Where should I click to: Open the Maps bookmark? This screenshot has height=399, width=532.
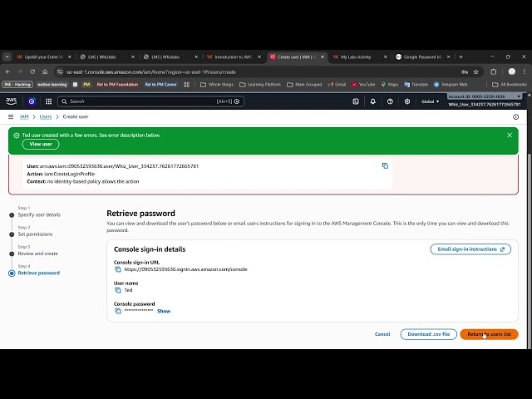390,85
